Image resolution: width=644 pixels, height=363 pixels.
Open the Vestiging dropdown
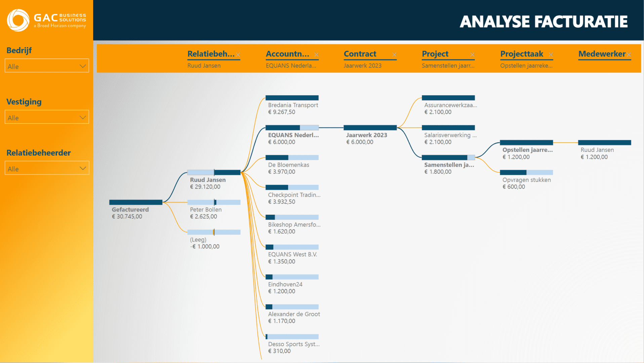tap(47, 117)
